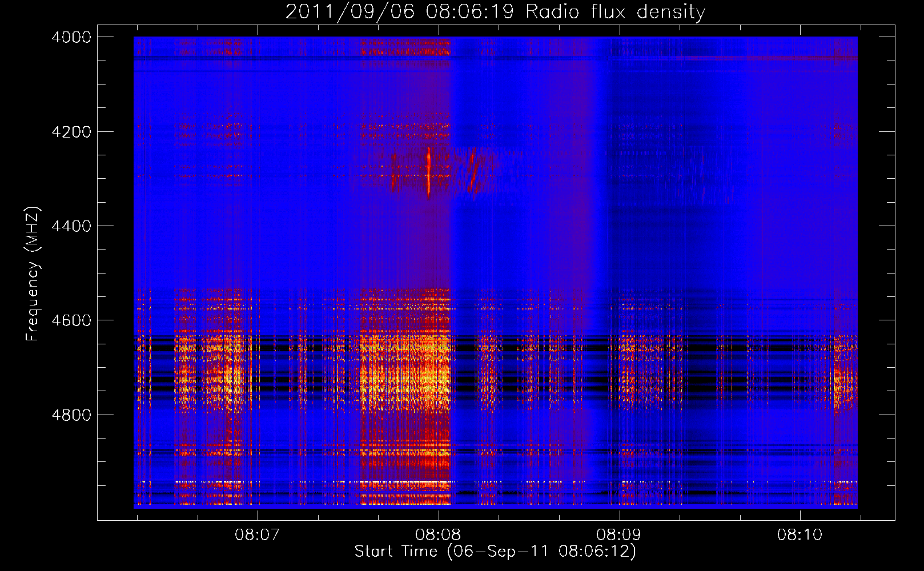
Task: Click the plot title "2011/09/06 08:06:19 Radio flux density"
Action: (495, 11)
